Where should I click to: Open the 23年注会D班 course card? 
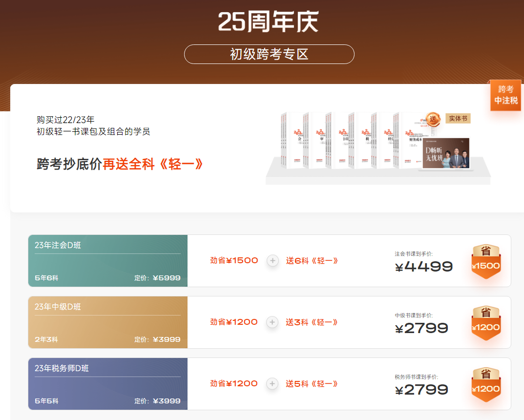(108, 261)
